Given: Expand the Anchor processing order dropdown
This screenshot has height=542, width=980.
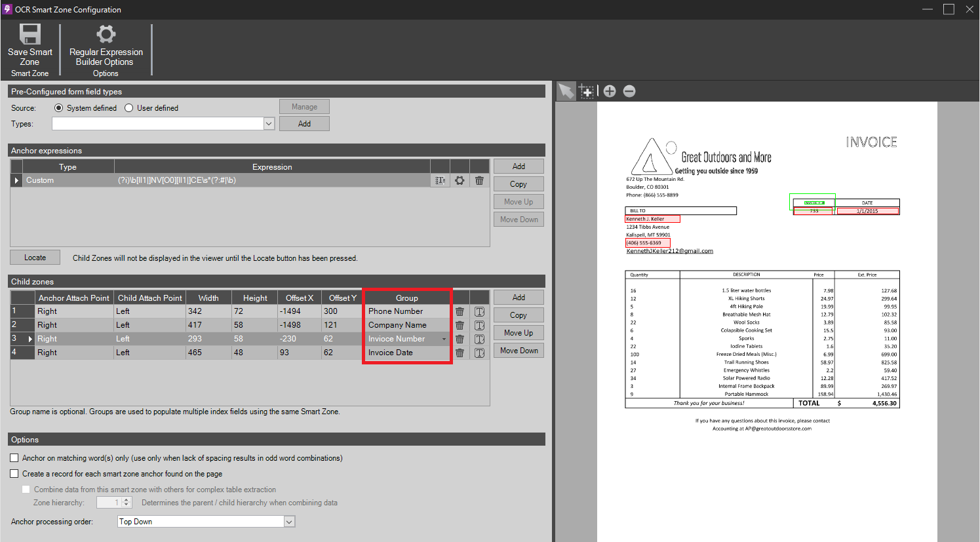Looking at the screenshot, I should click(289, 522).
